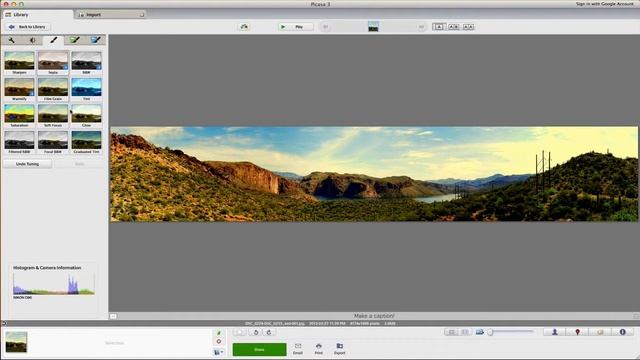Click the Export button
The height and width of the screenshot is (360, 640).
pos(340,349)
